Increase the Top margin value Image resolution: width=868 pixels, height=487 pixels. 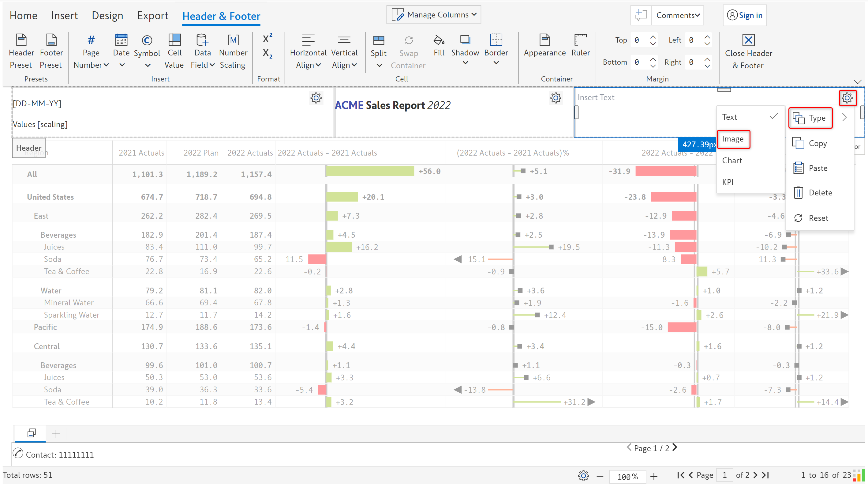(653, 37)
